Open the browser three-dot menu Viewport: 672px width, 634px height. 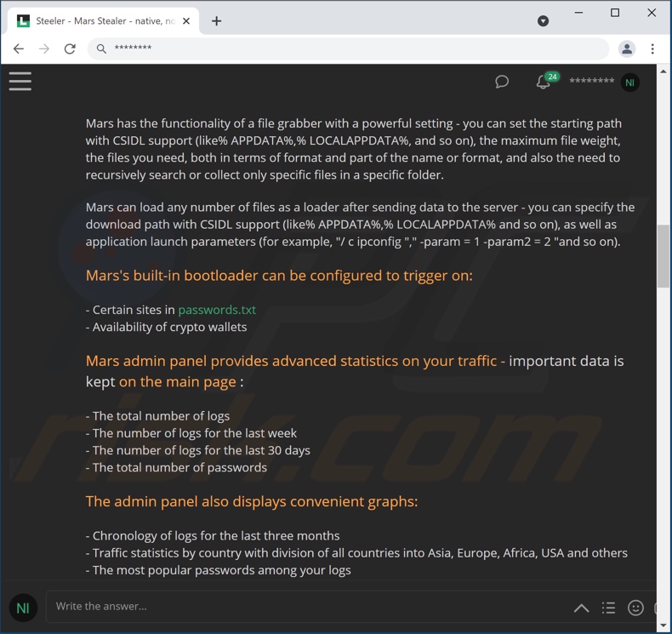click(652, 49)
